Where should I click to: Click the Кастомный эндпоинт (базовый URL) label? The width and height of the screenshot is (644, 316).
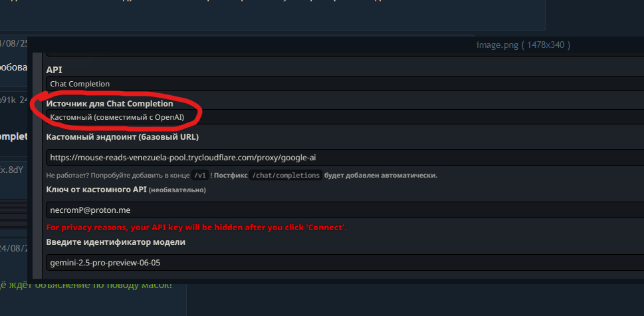pyautogui.click(x=122, y=137)
